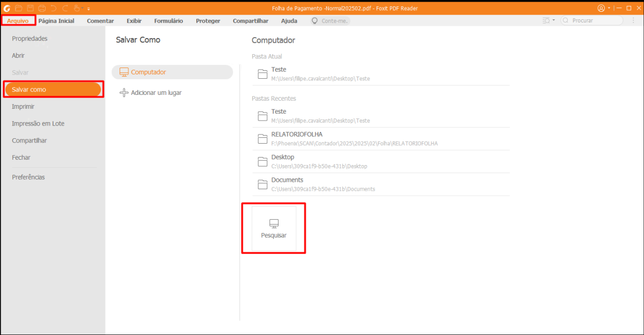Image resolution: width=644 pixels, height=335 pixels.
Task: Open the Desktop recent folder
Action: [x=381, y=161]
